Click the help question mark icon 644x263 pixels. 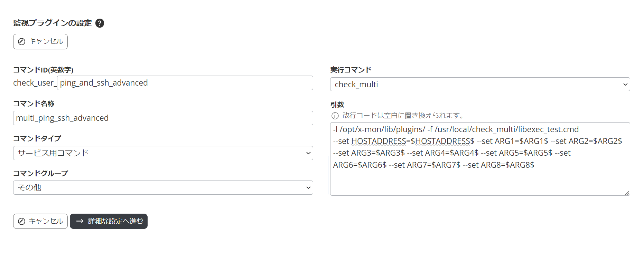pyautogui.click(x=100, y=23)
